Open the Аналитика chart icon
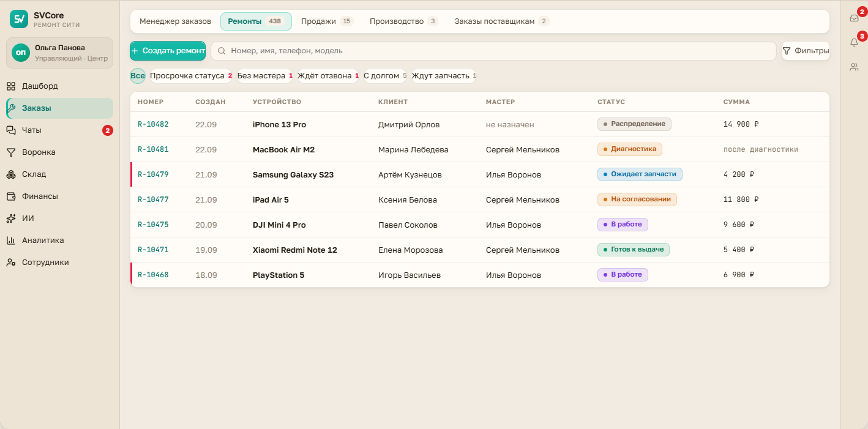The height and width of the screenshot is (429, 868). 11,241
